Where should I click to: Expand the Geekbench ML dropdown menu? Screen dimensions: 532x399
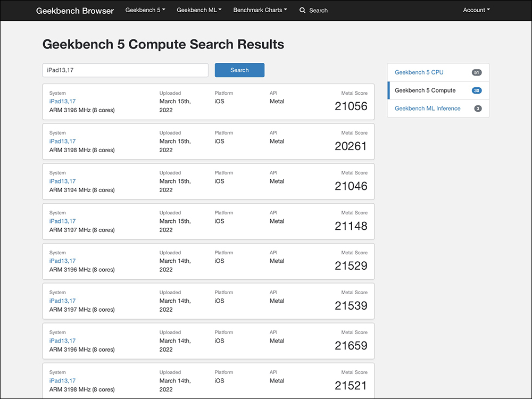199,10
